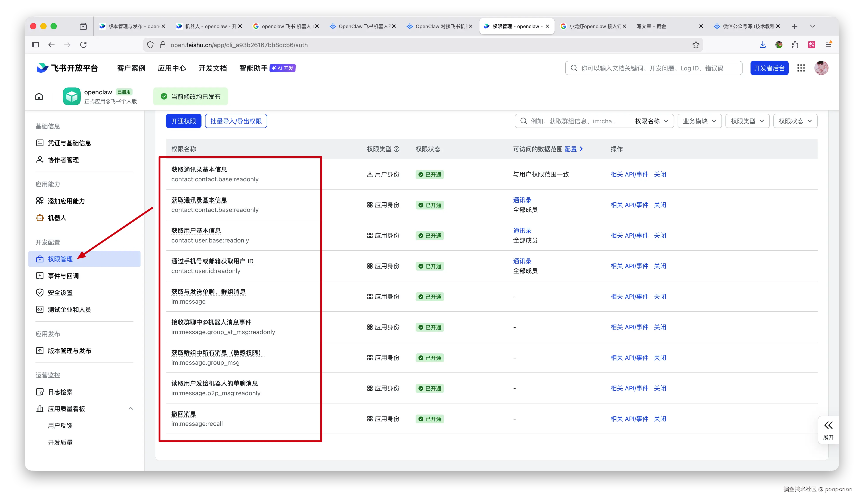Image resolution: width=864 pixels, height=504 pixels.
Task: Click 批量导入/导出权限 button
Action: point(236,121)
